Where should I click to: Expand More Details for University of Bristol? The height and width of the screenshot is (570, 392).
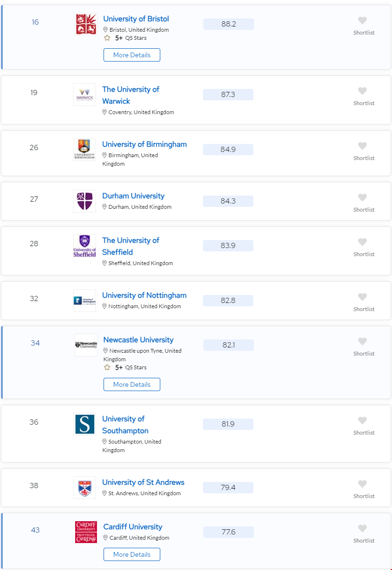(132, 55)
